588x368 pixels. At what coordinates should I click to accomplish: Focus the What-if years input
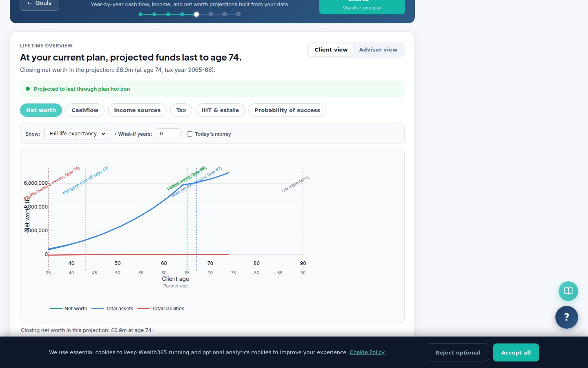168,134
